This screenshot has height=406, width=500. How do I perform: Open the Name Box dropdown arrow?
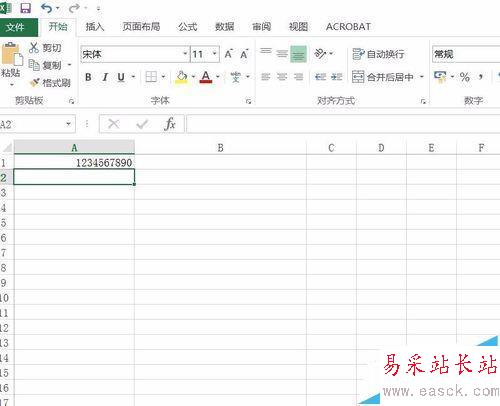click(68, 124)
